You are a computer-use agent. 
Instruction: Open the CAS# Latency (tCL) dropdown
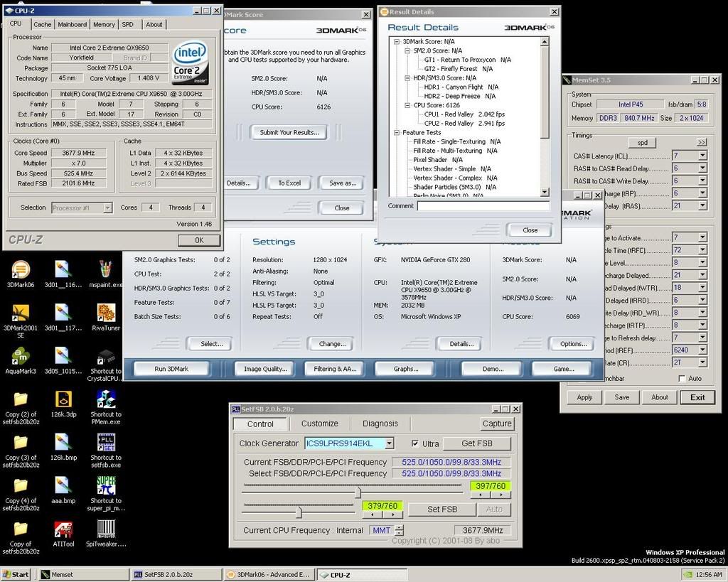point(702,156)
